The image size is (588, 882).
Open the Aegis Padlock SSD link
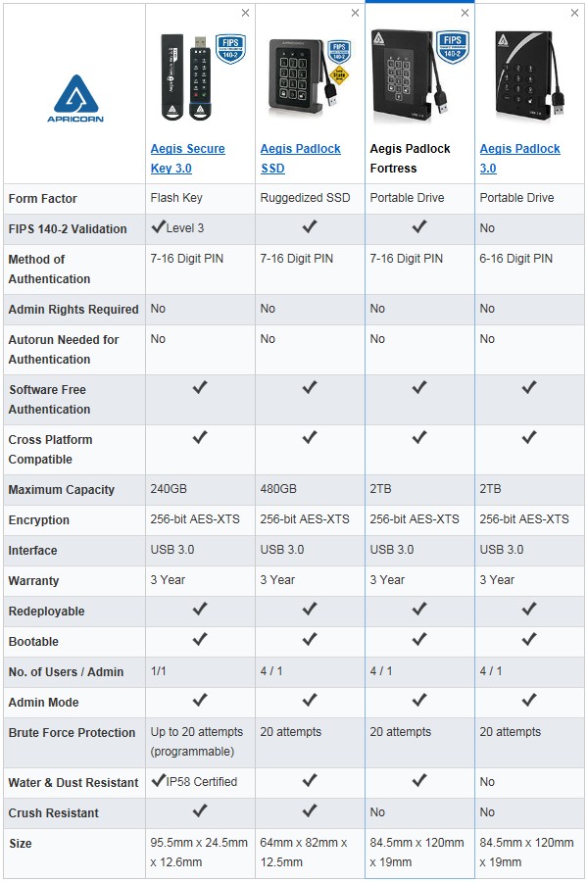[300, 159]
